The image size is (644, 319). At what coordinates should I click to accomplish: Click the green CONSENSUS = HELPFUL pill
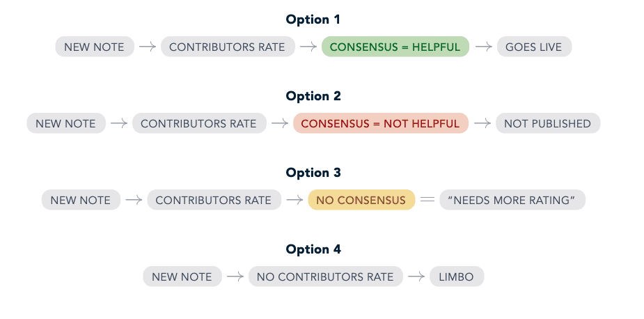(395, 47)
